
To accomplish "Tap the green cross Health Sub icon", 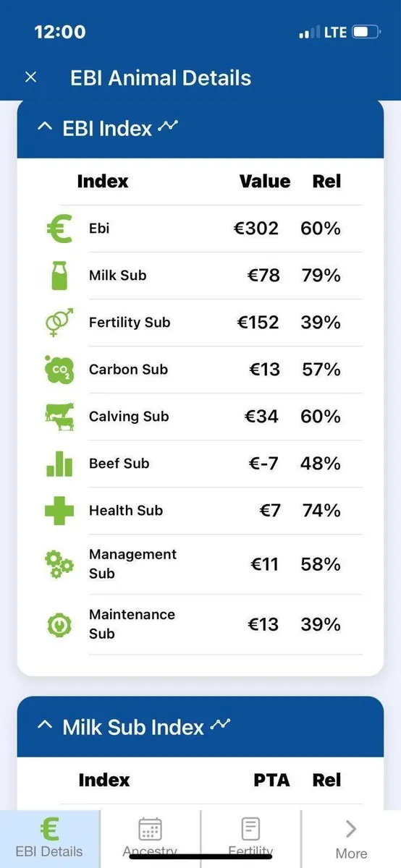I will point(59,511).
